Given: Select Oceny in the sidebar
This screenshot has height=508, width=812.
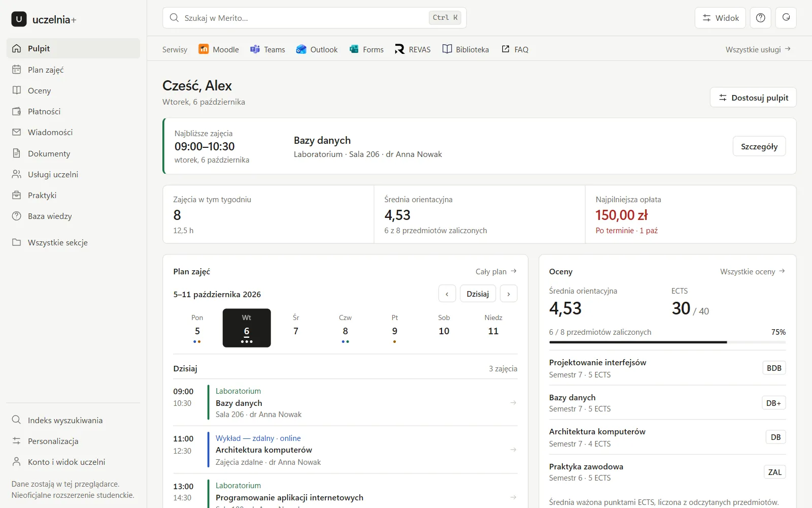Looking at the screenshot, I should coord(73,90).
